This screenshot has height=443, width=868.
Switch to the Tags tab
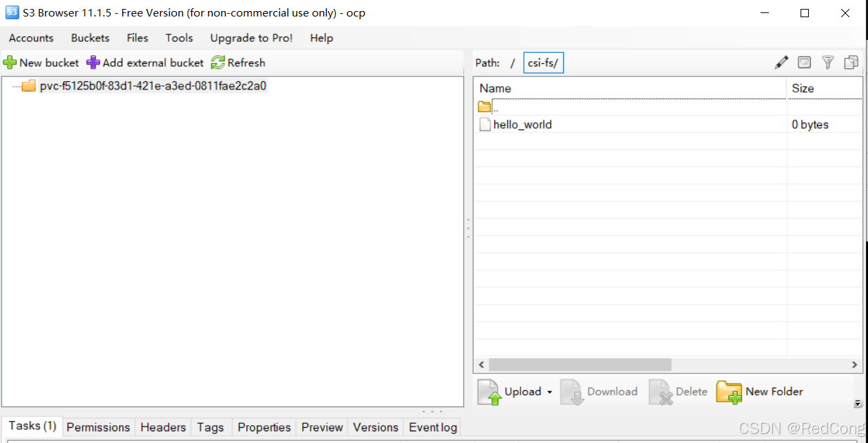click(x=211, y=427)
